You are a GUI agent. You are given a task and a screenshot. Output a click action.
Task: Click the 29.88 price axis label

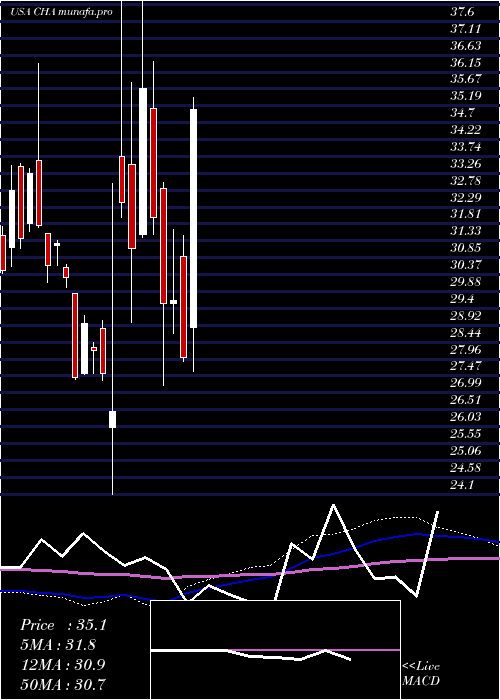pos(466,282)
